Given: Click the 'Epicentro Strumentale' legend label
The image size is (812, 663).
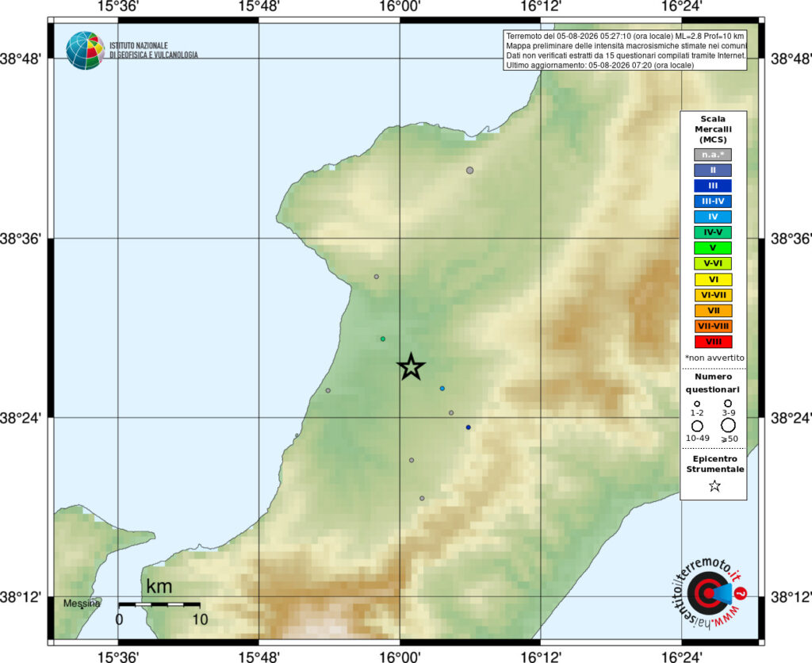Looking at the screenshot, I should (715, 464).
